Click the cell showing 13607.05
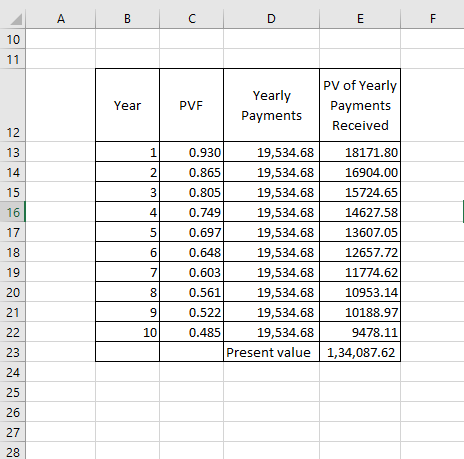Image resolution: width=464 pixels, height=459 pixels. [x=360, y=232]
